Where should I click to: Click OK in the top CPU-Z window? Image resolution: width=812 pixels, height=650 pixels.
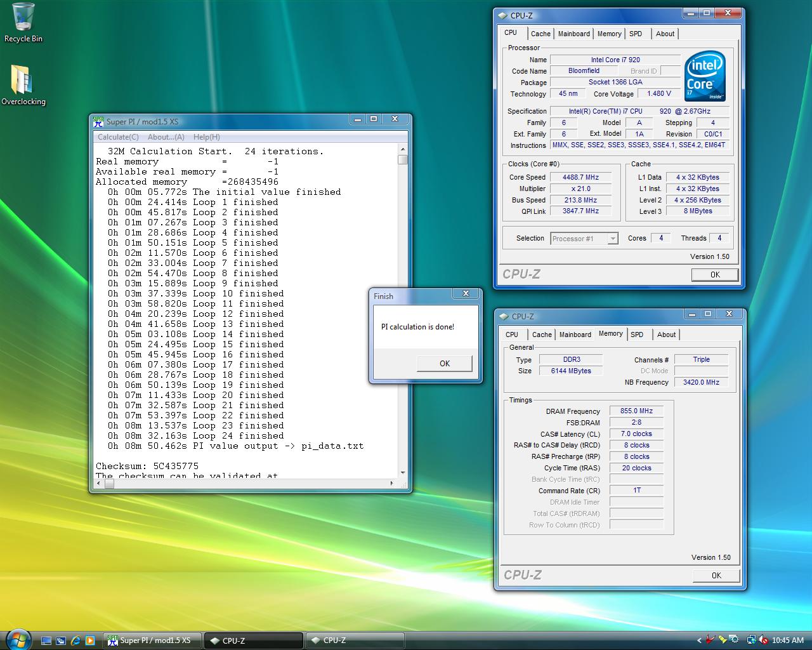715,275
